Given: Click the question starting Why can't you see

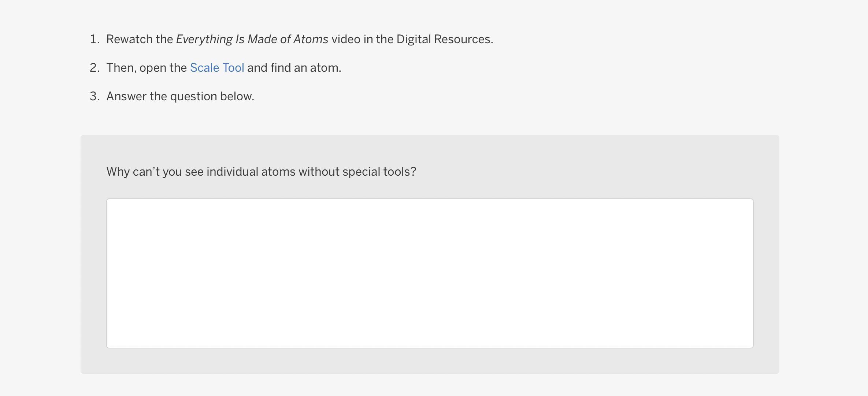Looking at the screenshot, I should (x=261, y=172).
